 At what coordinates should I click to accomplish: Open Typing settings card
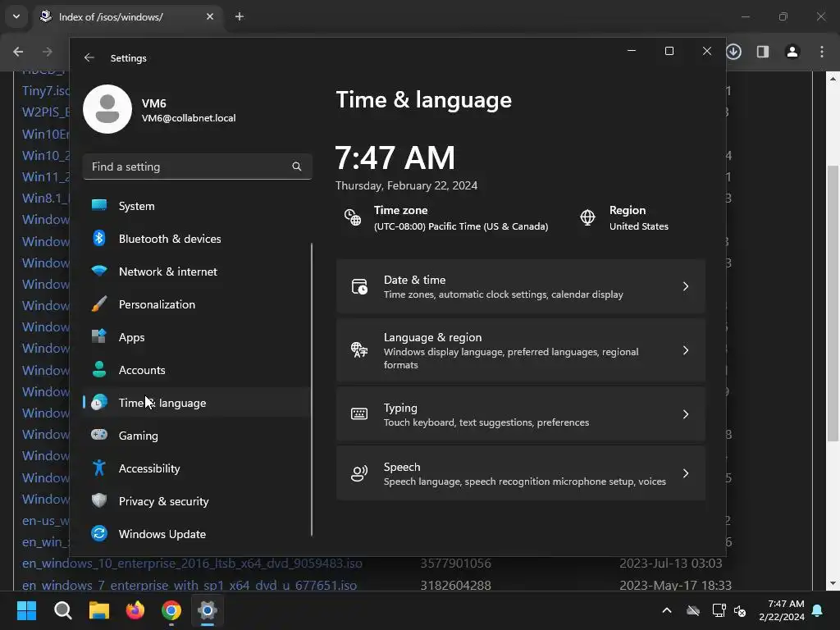coord(520,414)
